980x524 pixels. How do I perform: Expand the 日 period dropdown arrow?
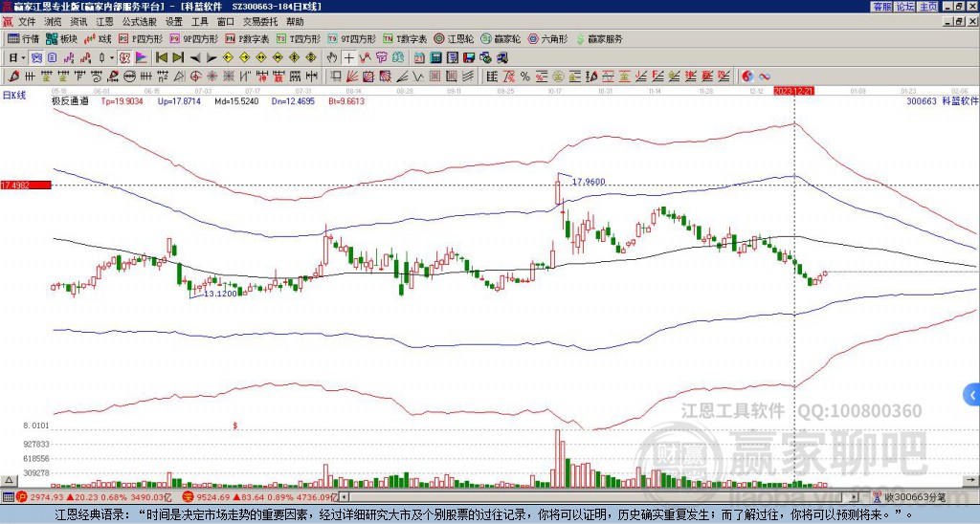click(x=24, y=58)
